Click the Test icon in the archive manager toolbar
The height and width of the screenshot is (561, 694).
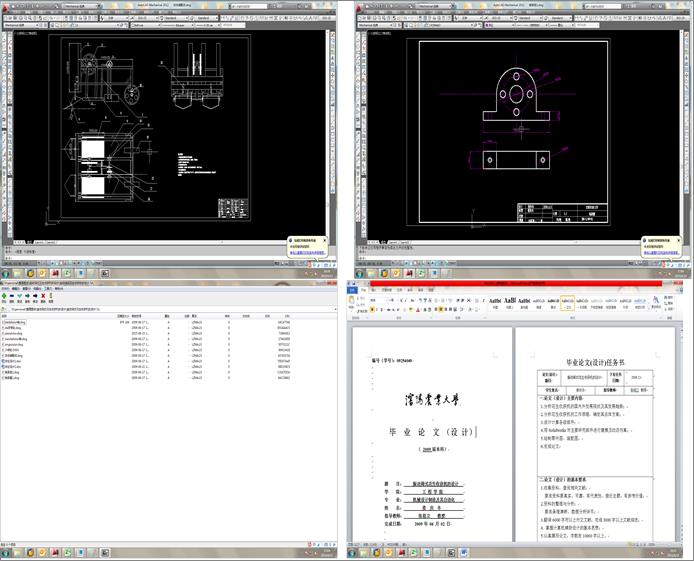[x=20, y=296]
